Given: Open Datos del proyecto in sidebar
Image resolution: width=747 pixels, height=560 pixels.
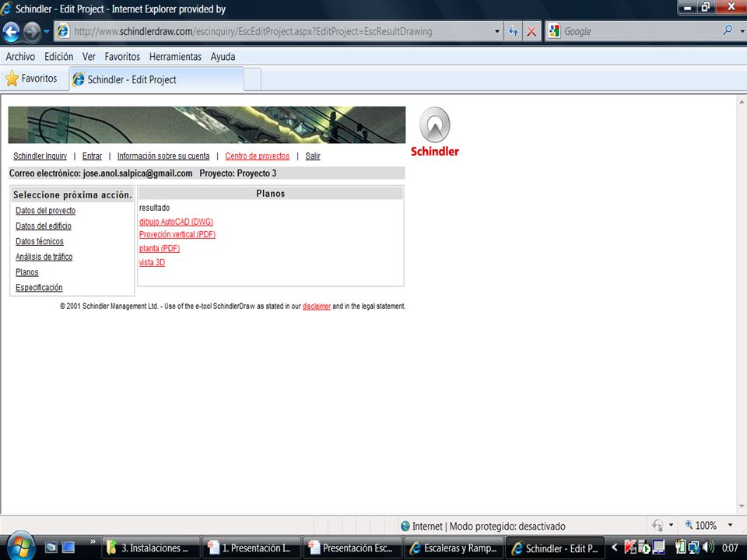Looking at the screenshot, I should tap(45, 211).
